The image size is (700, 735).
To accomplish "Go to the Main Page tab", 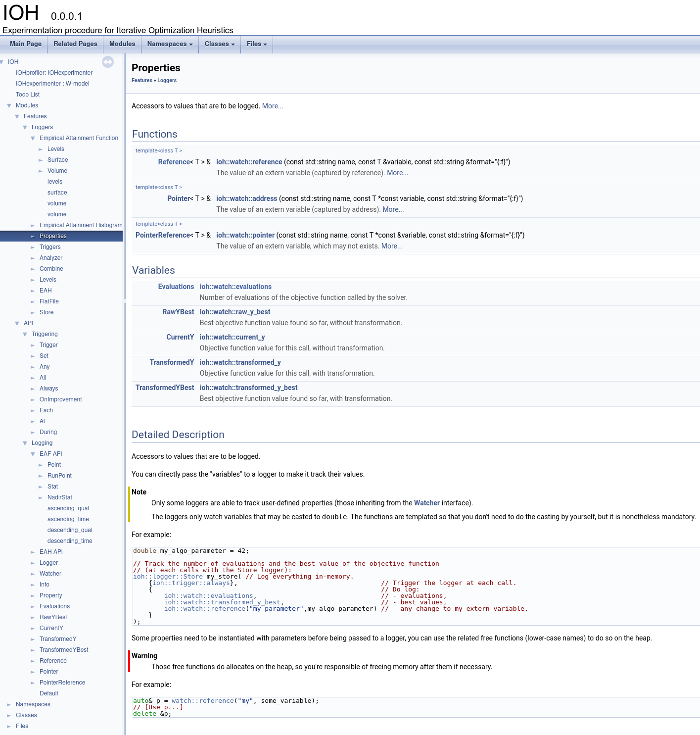I will click(26, 44).
